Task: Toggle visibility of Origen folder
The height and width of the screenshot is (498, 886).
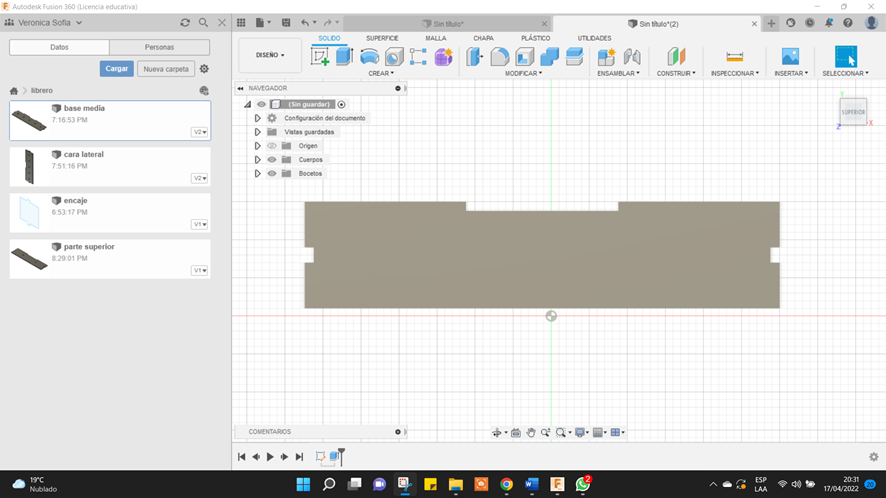Action: click(272, 146)
